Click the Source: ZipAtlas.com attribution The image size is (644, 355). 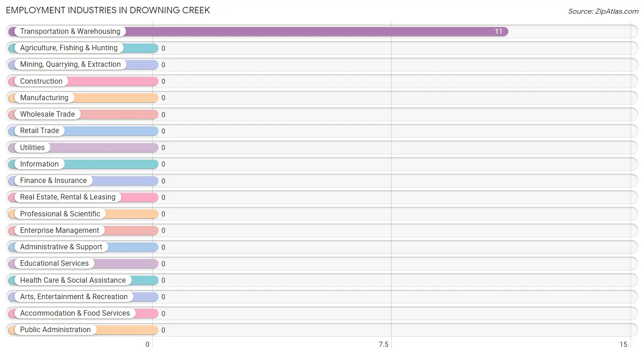pos(603,11)
